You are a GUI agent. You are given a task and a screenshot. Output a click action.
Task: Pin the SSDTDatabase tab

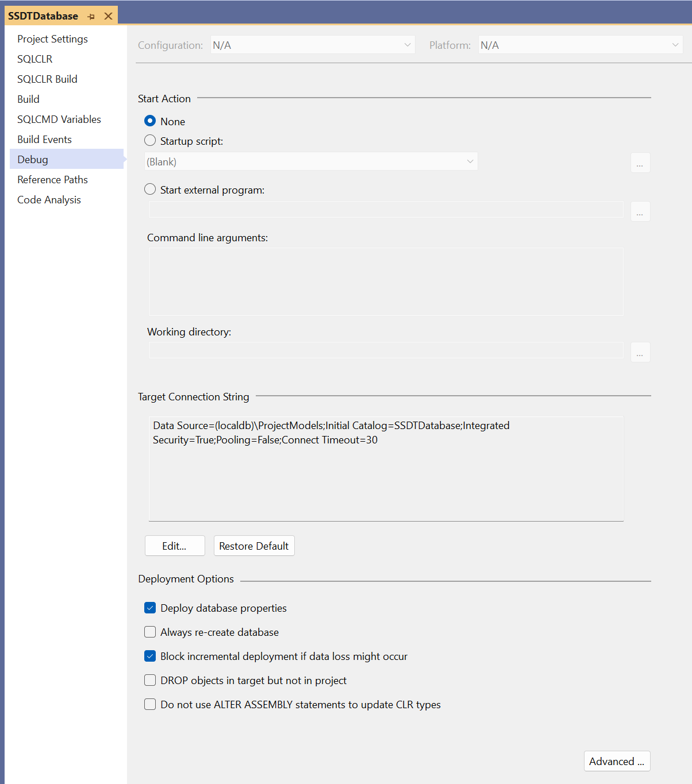(91, 17)
